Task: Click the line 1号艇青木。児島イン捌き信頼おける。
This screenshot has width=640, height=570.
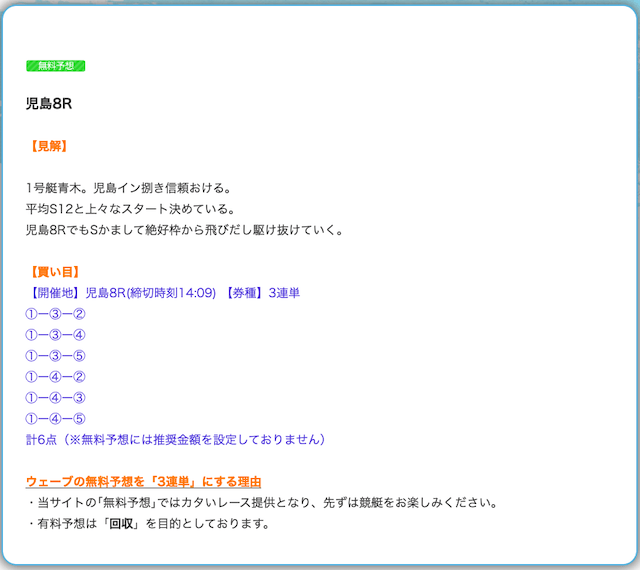Action: (129, 188)
